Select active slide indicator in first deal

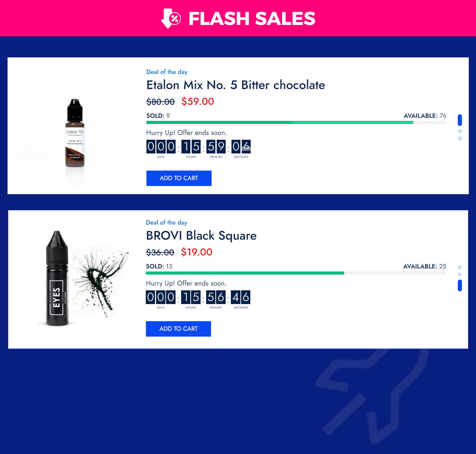[x=460, y=120]
